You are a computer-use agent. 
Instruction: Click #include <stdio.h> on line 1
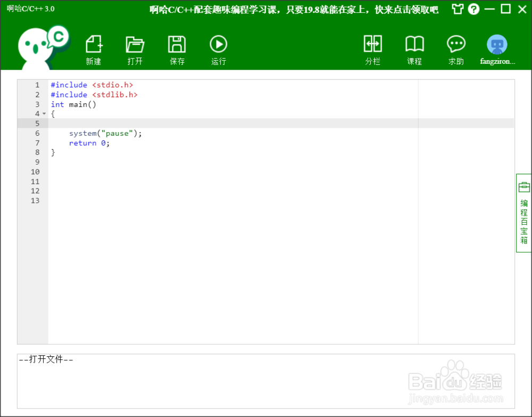(x=92, y=85)
